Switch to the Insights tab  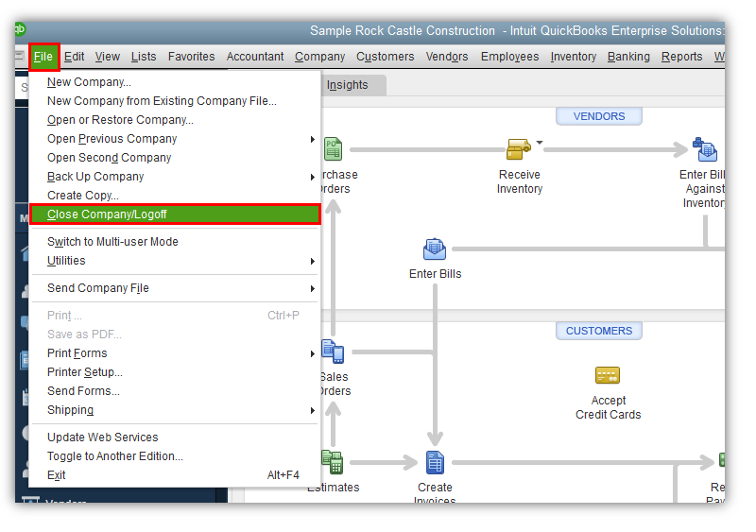[x=352, y=85]
